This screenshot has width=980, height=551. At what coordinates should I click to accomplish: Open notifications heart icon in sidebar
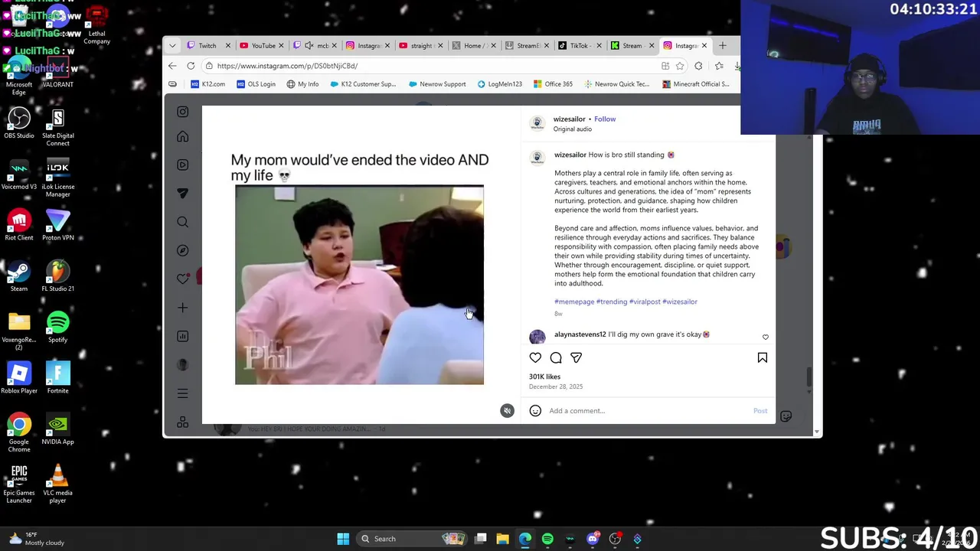point(182,279)
